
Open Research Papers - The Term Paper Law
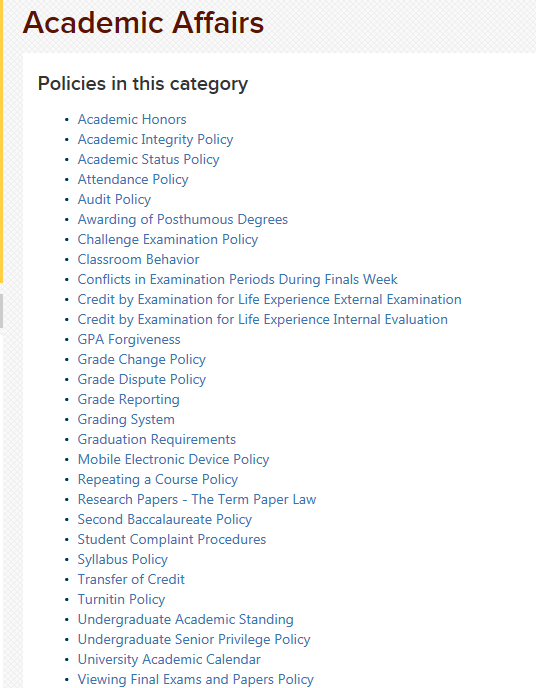pyautogui.click(x=197, y=499)
